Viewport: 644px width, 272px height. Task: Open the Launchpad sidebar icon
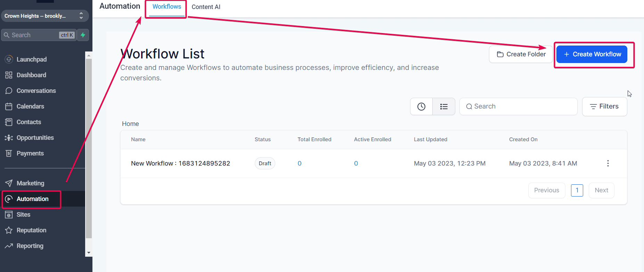[x=9, y=59]
